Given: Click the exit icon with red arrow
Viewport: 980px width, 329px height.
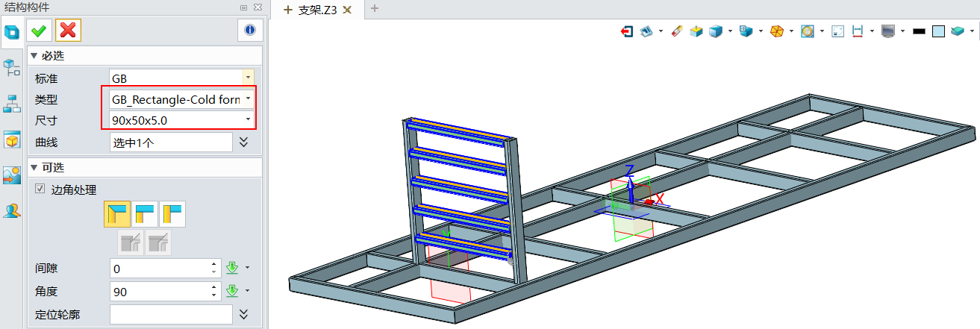Looking at the screenshot, I should 627,31.
